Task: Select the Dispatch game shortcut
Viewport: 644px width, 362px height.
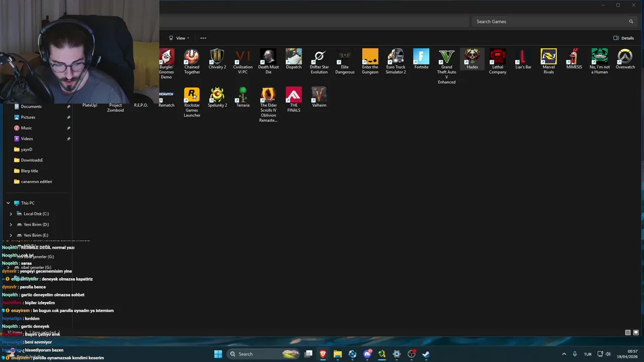Action: (x=294, y=59)
